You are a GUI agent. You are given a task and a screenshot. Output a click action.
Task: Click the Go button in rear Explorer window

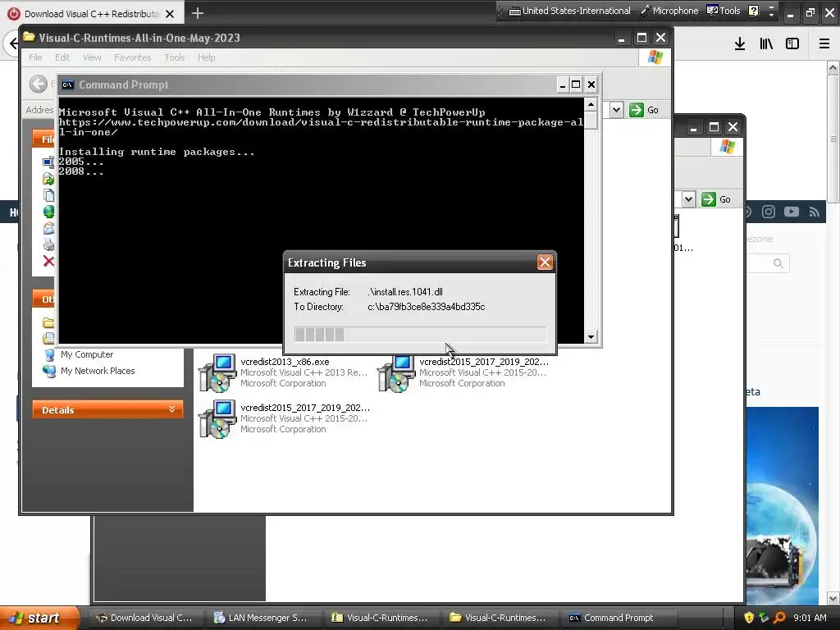[x=716, y=199]
